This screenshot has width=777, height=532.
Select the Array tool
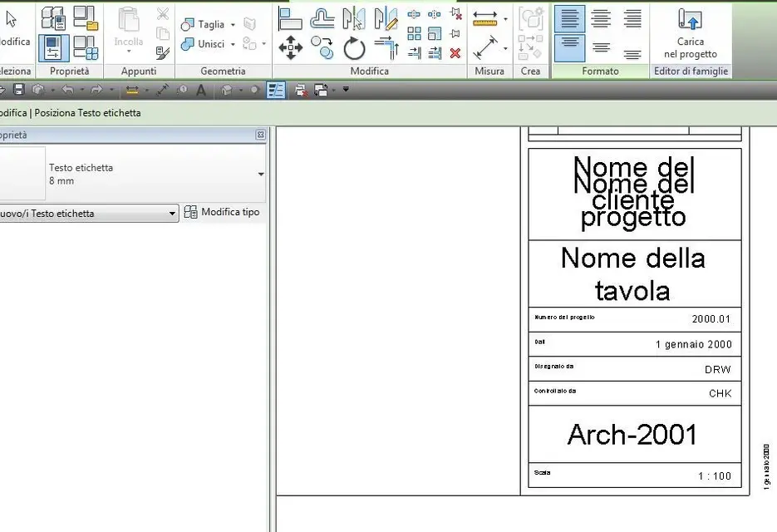click(414, 34)
